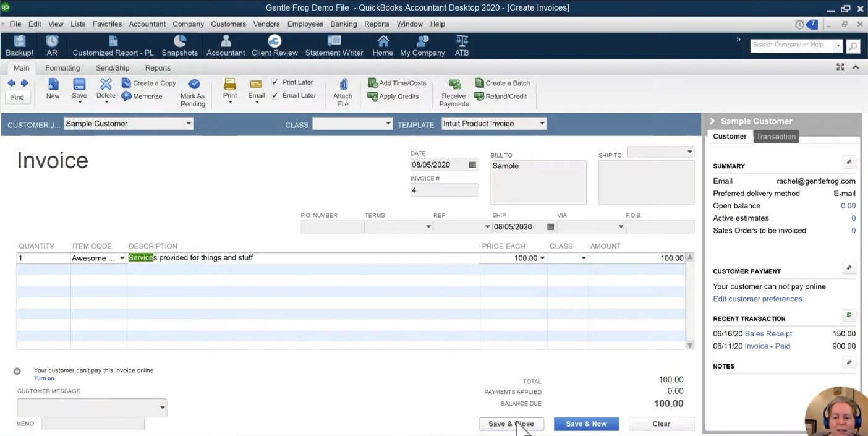Screen dimensions: 868x436
Task: Click Create a Copy in ribbon
Action: tap(149, 83)
